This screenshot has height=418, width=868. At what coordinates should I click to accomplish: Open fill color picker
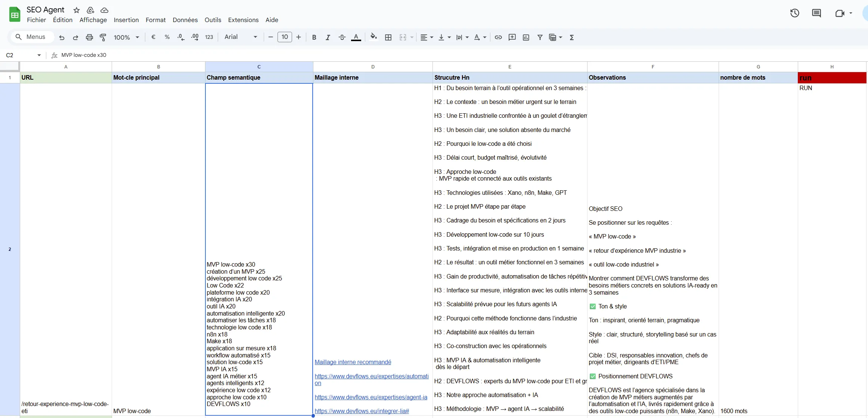tap(373, 37)
